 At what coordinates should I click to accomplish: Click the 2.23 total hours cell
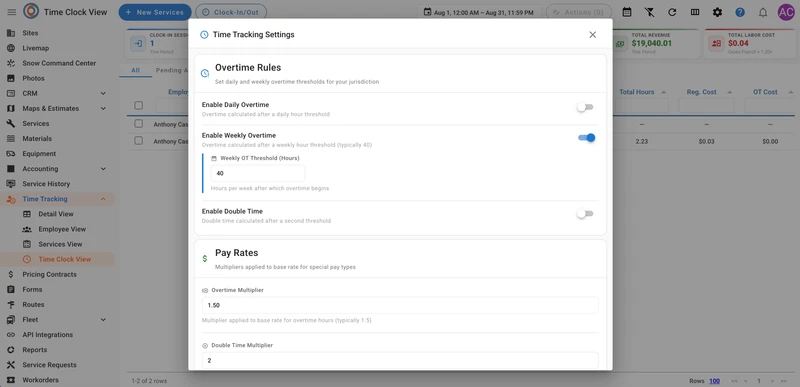tap(641, 142)
